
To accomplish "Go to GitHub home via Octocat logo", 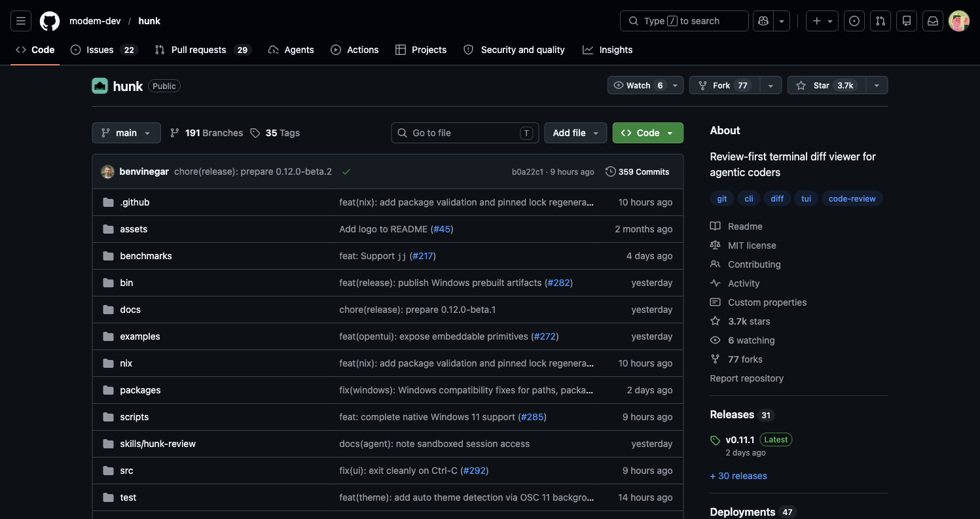I will point(50,21).
